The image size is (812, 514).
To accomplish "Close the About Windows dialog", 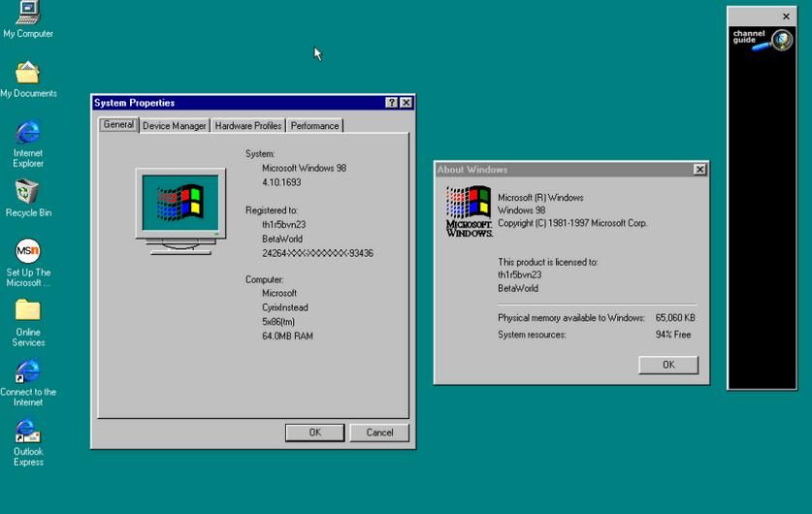I will (x=699, y=170).
